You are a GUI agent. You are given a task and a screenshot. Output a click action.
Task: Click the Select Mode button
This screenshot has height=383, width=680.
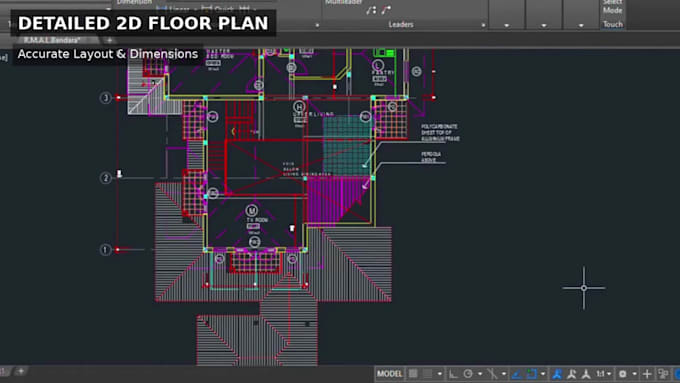(613, 7)
